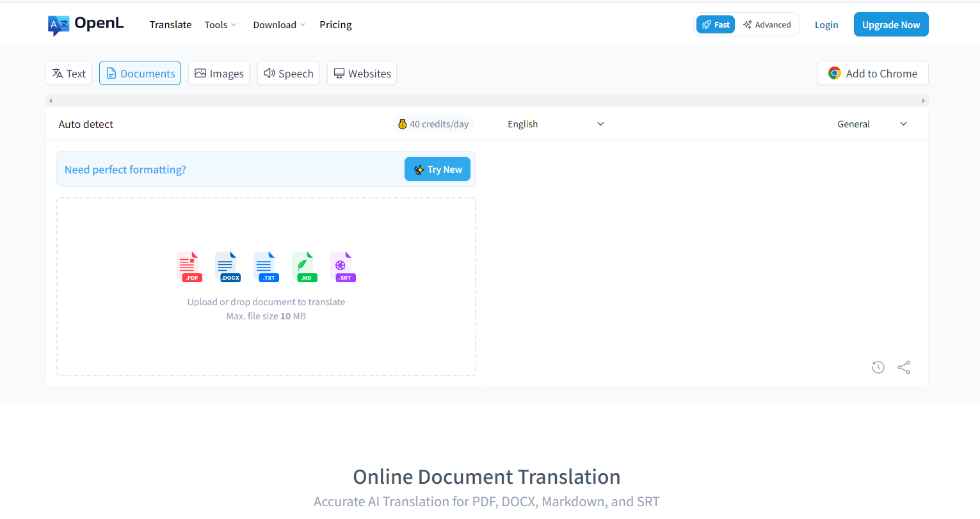Click Auto detect source language
The width and height of the screenshot is (980, 519).
[86, 124]
